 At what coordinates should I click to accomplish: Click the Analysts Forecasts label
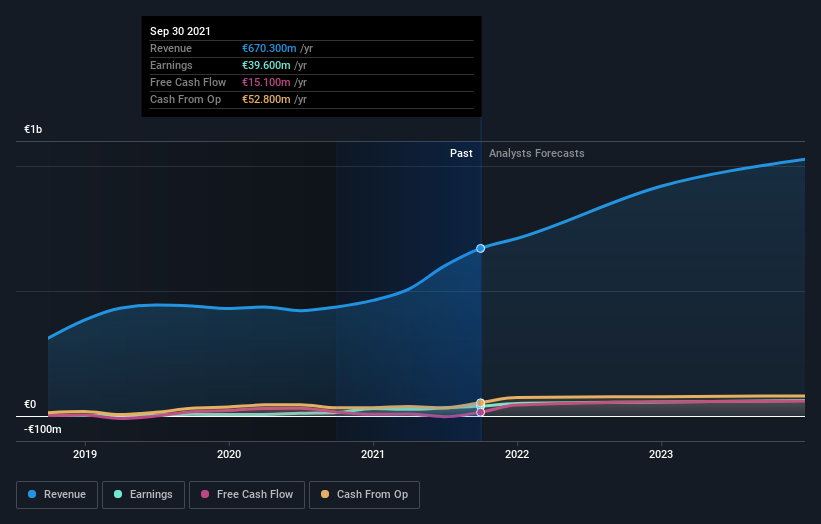(537, 153)
